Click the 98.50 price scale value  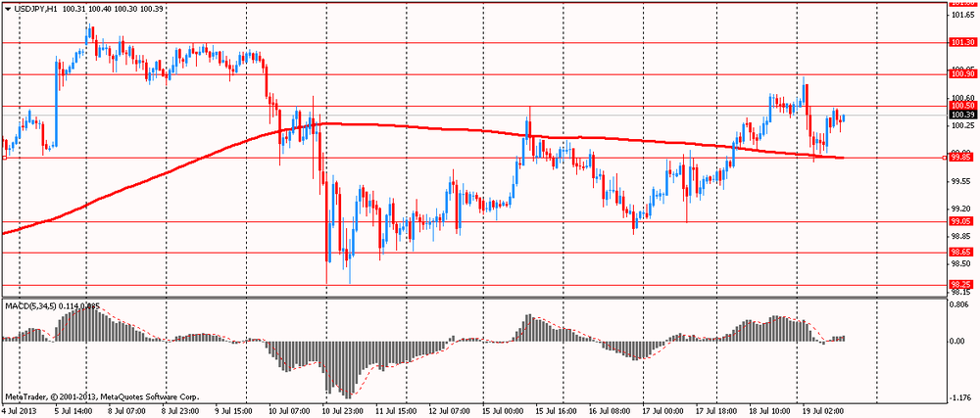(962, 264)
